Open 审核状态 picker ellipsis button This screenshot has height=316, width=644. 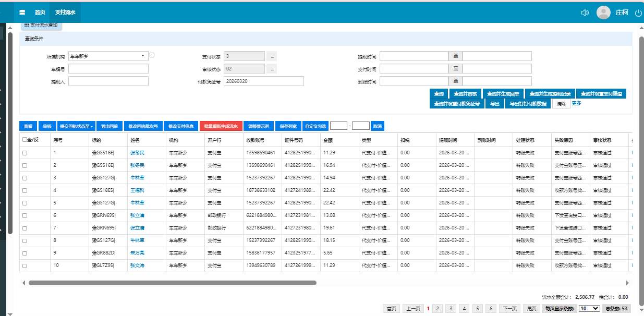pyautogui.click(x=272, y=68)
